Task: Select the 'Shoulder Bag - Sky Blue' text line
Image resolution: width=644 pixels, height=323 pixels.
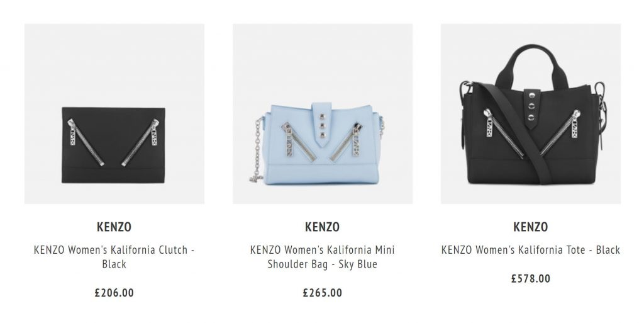Action: (323, 264)
